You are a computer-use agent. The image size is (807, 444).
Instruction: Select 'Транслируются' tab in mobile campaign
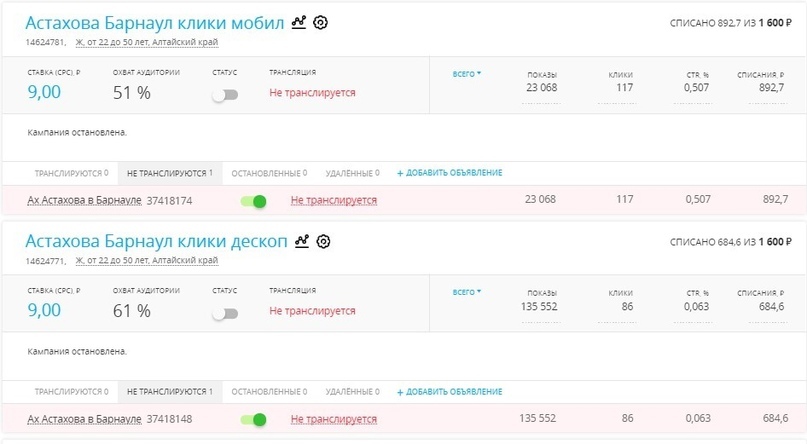tap(71, 173)
